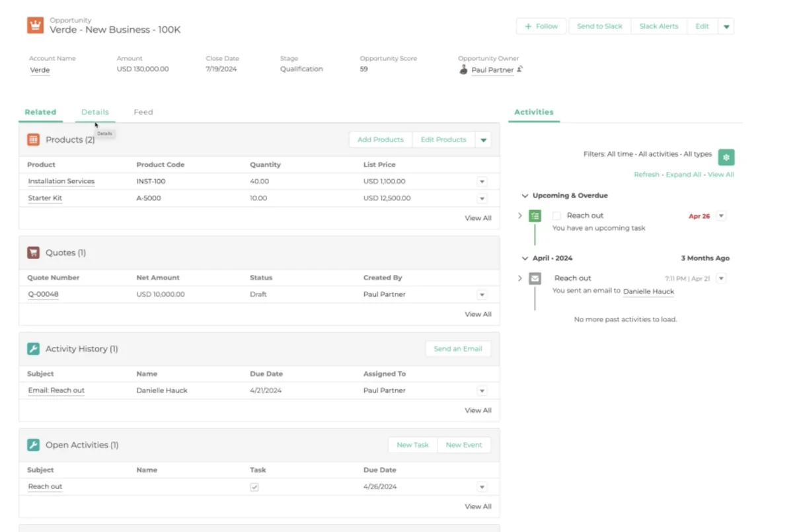Open the dropdown next to Edit Products
Viewport: 793px width, 532px height.
coord(483,139)
